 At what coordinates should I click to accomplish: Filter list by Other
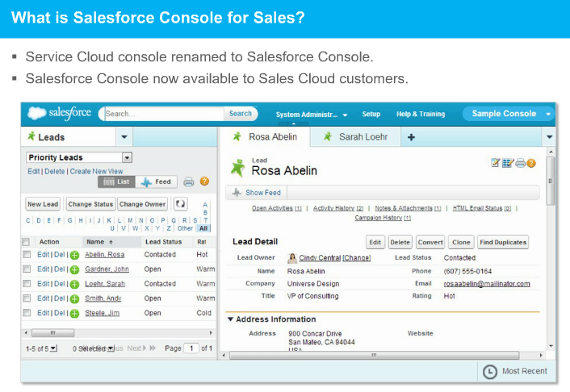pyautogui.click(x=185, y=228)
